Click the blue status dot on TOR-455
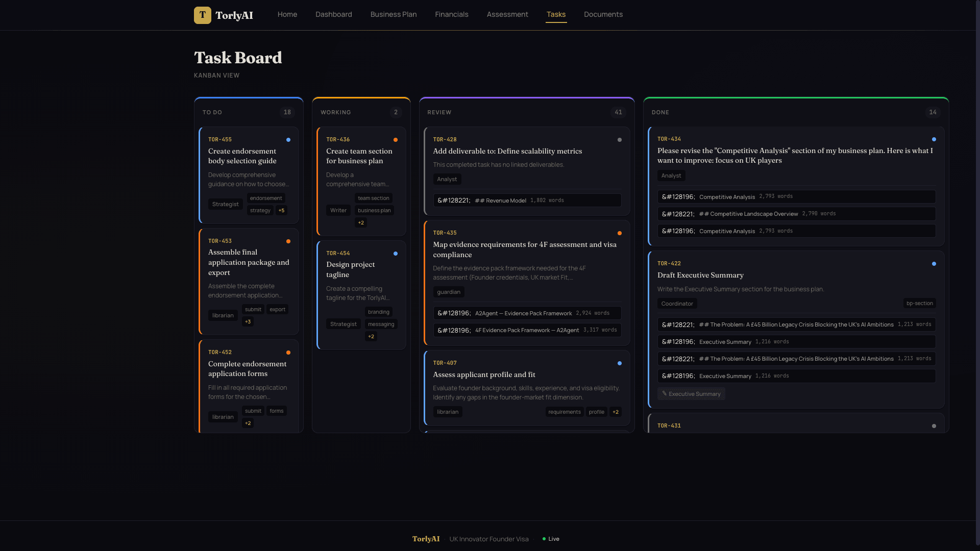The width and height of the screenshot is (980, 551). click(x=288, y=139)
